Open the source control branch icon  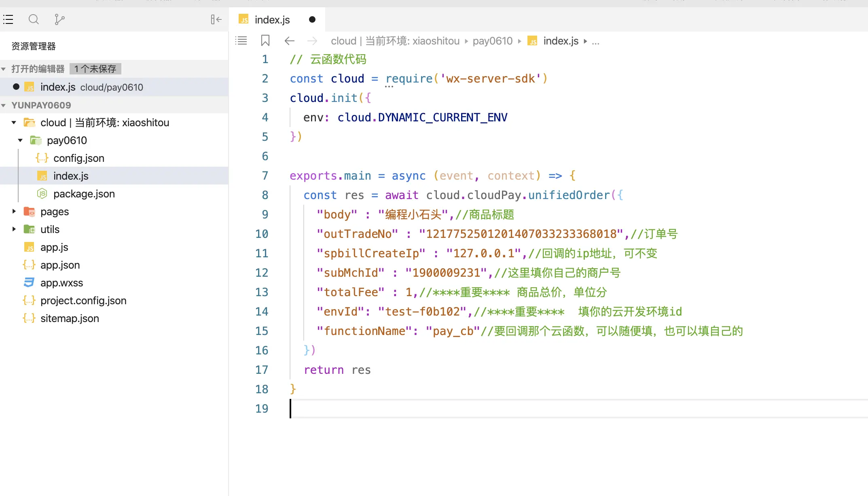coord(59,19)
